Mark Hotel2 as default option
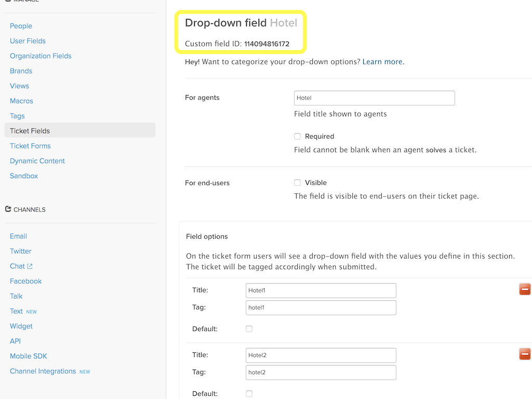The height and width of the screenshot is (399, 532). click(x=249, y=394)
